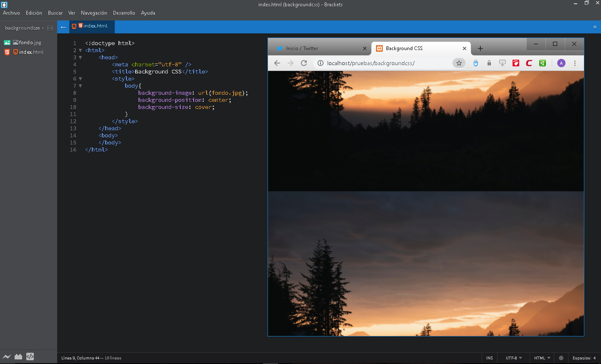Open the browser three-dot menu

pos(575,63)
